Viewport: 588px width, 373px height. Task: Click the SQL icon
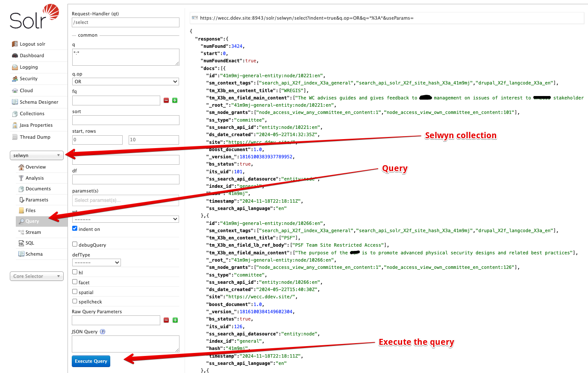[x=21, y=243]
